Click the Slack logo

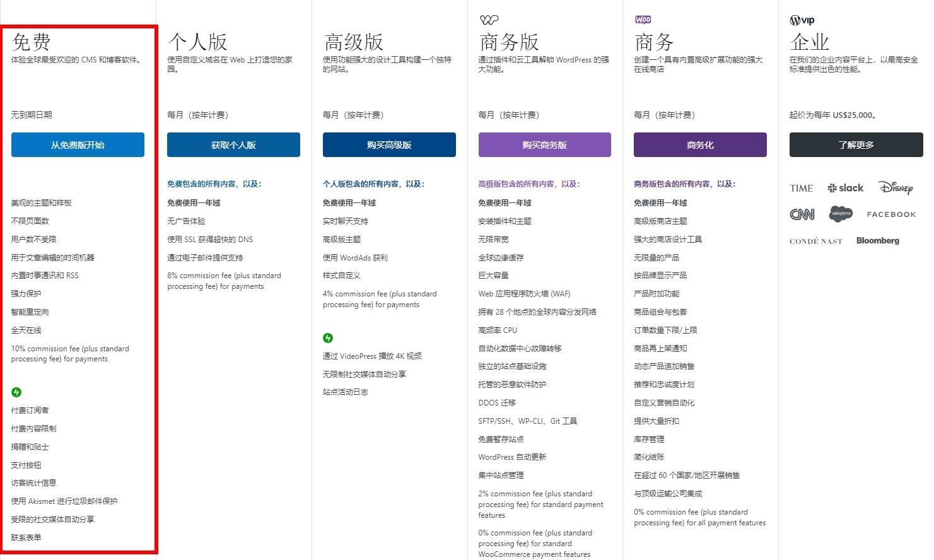[845, 188]
